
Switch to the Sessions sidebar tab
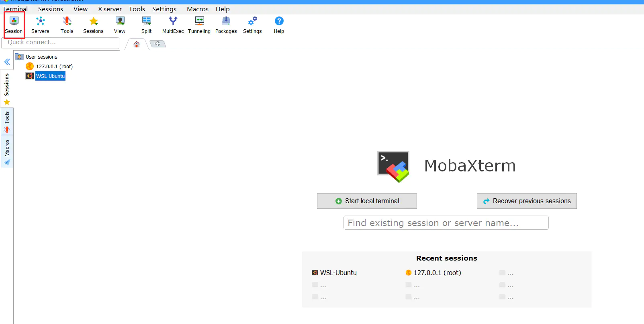click(x=7, y=89)
